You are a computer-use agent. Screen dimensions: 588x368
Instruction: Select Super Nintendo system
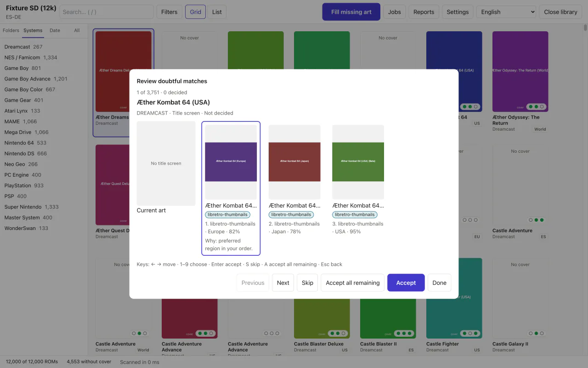coord(44,207)
